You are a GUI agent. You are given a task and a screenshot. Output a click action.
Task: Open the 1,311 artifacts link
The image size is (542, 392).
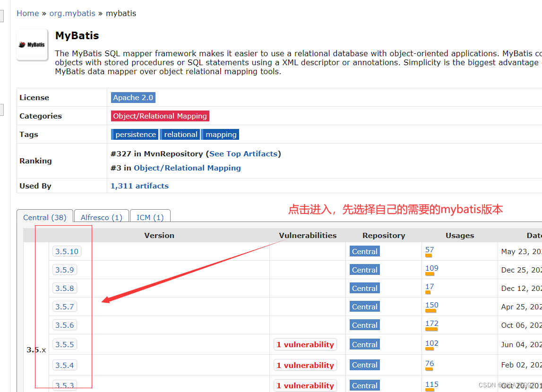coord(140,186)
